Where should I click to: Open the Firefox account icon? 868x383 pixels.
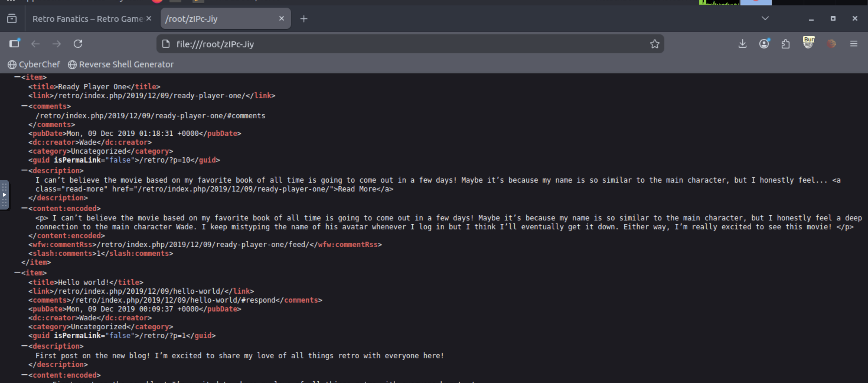(x=764, y=44)
